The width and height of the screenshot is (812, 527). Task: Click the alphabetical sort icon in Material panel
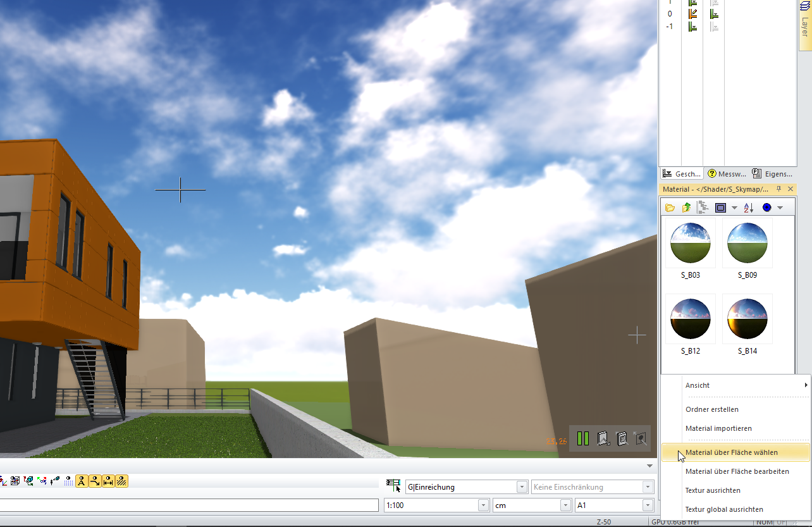(748, 207)
